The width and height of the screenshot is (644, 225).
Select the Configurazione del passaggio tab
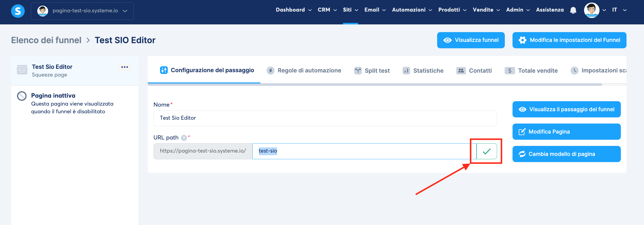pyautogui.click(x=207, y=70)
